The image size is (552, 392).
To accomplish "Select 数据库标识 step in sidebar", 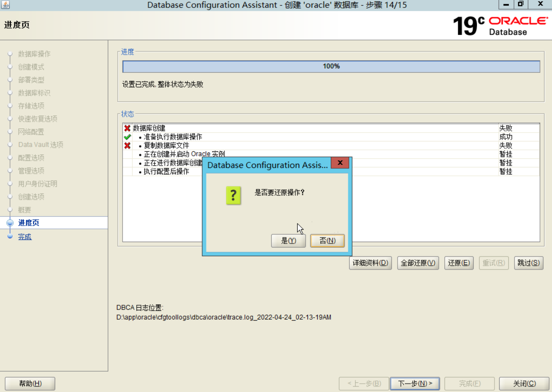I will coord(34,93).
